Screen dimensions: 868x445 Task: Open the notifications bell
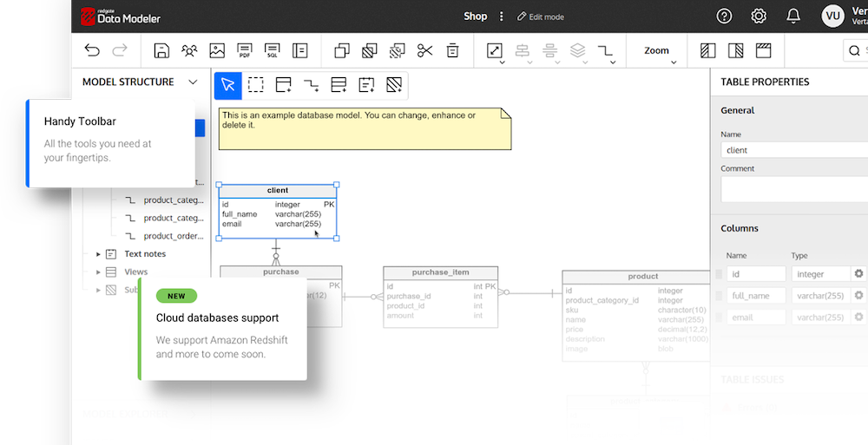(x=793, y=16)
